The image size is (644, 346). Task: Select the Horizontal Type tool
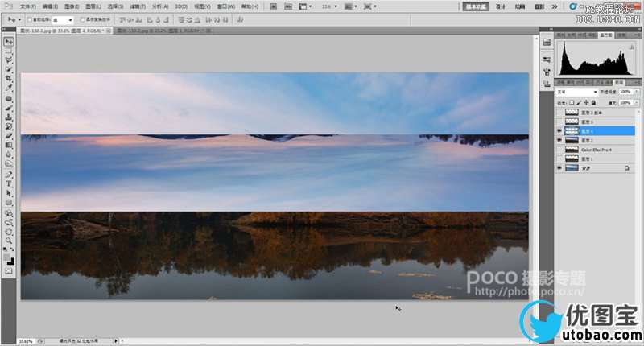pos(9,184)
